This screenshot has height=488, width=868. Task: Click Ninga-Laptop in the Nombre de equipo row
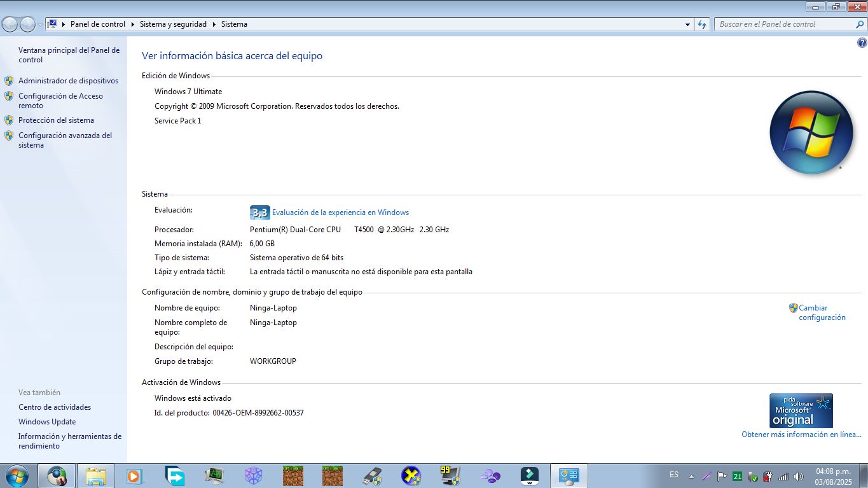(273, 308)
